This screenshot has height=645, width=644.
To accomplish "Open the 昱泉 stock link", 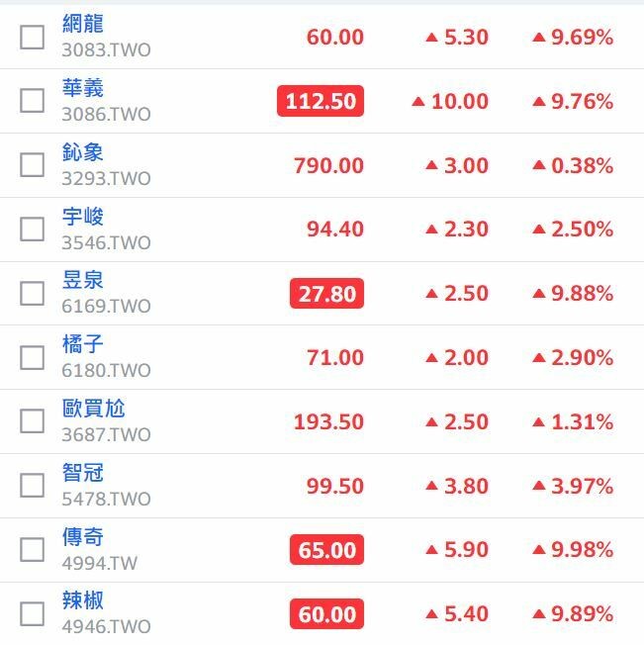I will click(83, 280).
